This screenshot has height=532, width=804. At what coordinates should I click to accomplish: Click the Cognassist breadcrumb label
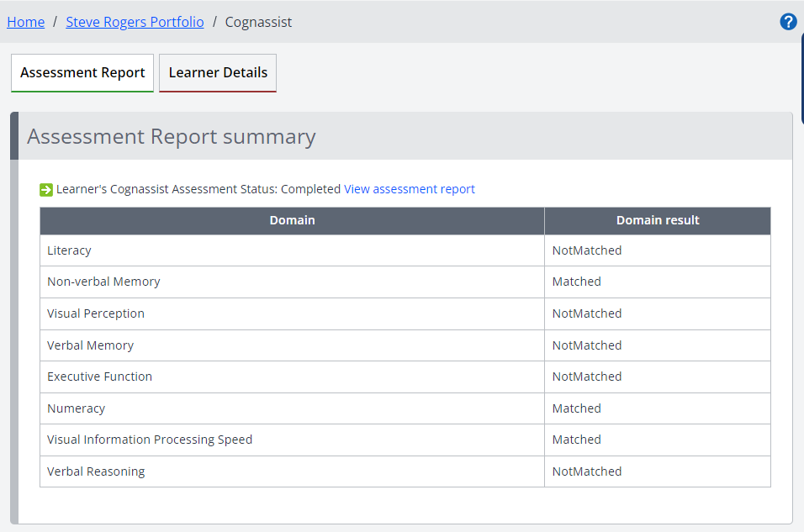coord(258,22)
